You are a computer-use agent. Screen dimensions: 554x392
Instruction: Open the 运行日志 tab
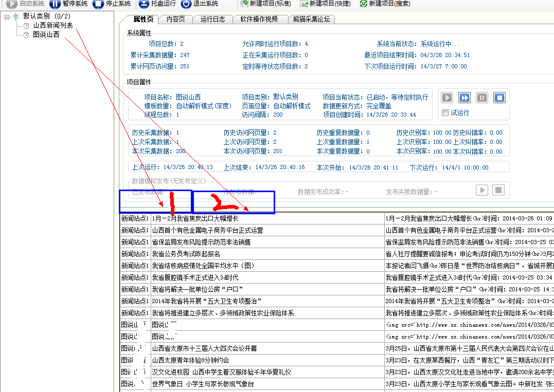(x=212, y=20)
